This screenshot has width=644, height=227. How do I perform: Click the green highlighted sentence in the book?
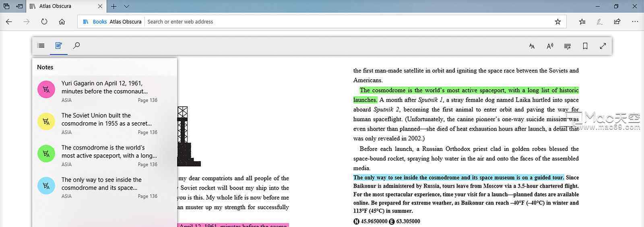(x=466, y=95)
